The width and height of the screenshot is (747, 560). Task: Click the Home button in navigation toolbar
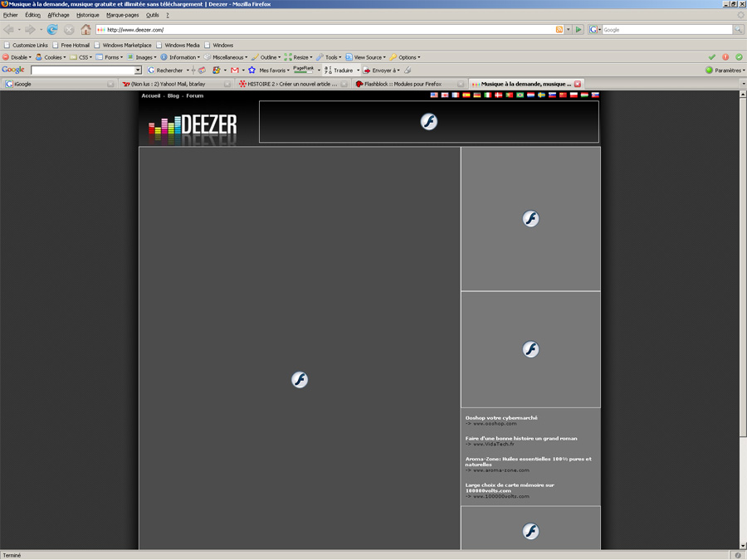point(85,30)
